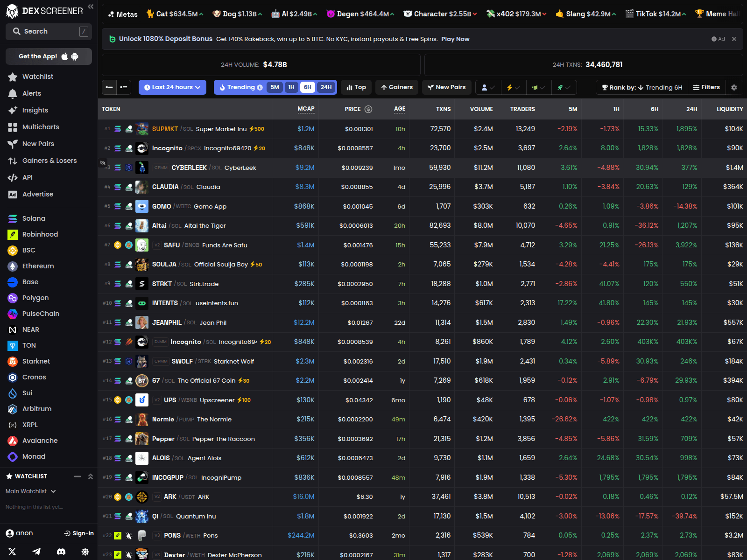
Task: Click Sign-in link
Action: [79, 533]
